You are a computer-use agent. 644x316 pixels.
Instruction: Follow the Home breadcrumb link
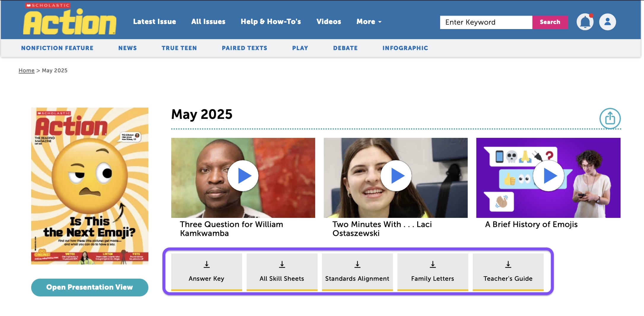coord(26,71)
